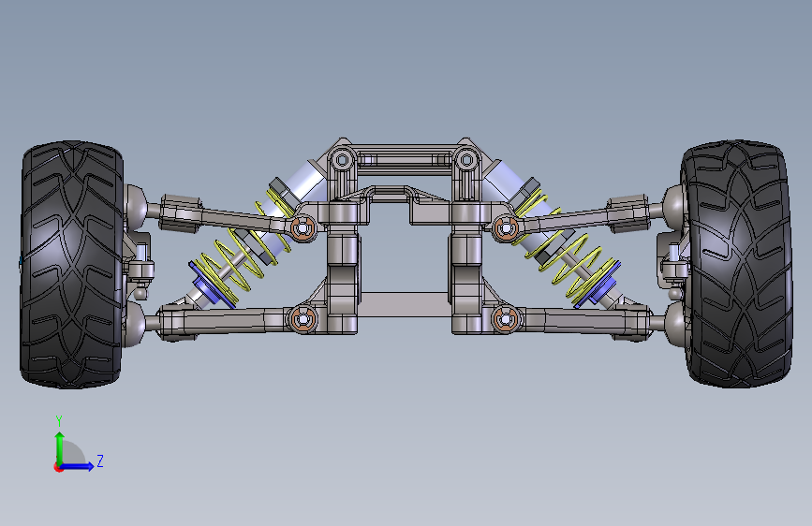Select the right shock mount ring at tower top
Image resolution: width=812 pixels, height=526 pixels.
pyautogui.click(x=466, y=159)
